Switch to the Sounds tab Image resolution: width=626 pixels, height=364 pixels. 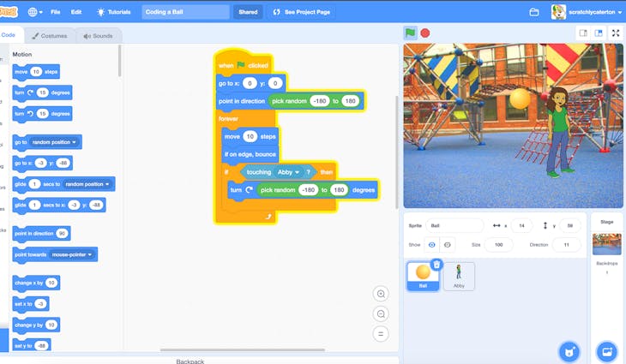click(99, 36)
